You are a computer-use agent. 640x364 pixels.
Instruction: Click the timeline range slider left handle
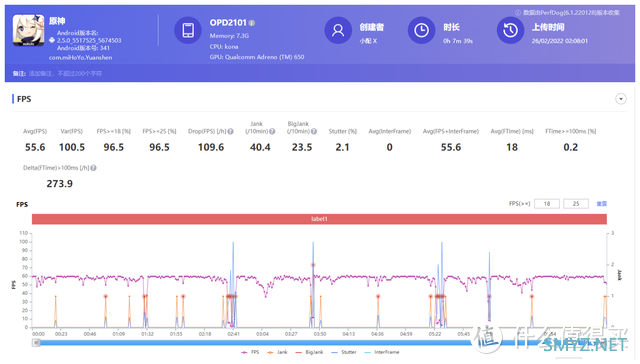(36, 343)
